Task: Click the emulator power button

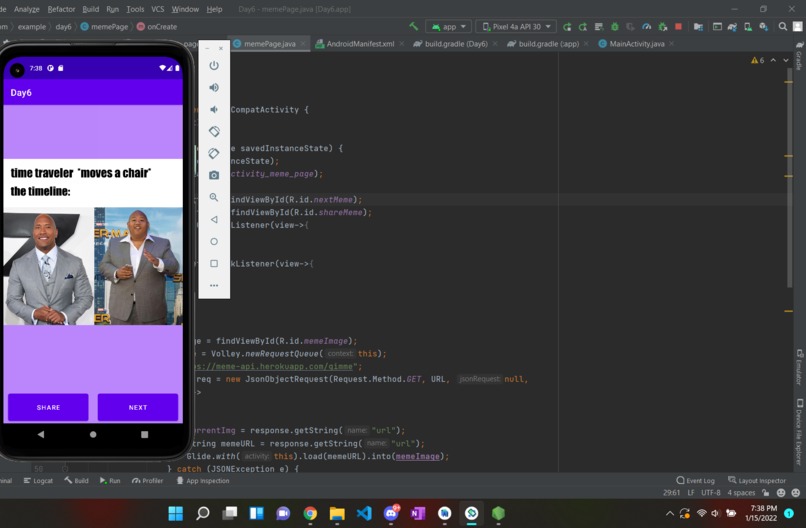Action: (214, 65)
